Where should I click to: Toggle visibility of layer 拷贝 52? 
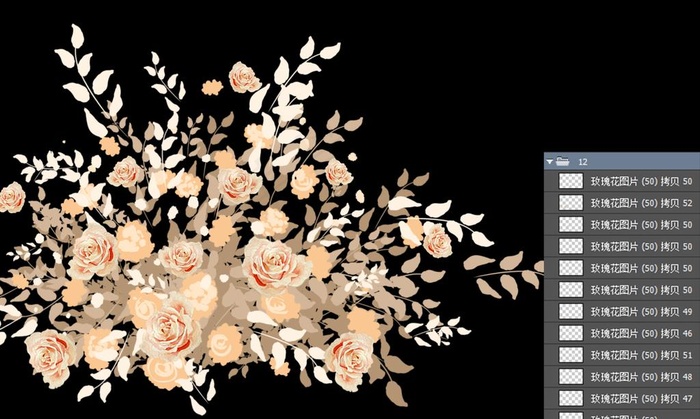coord(548,203)
